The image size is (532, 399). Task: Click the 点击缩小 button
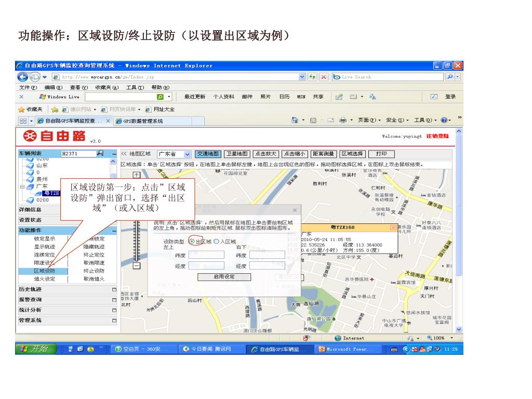pos(295,154)
